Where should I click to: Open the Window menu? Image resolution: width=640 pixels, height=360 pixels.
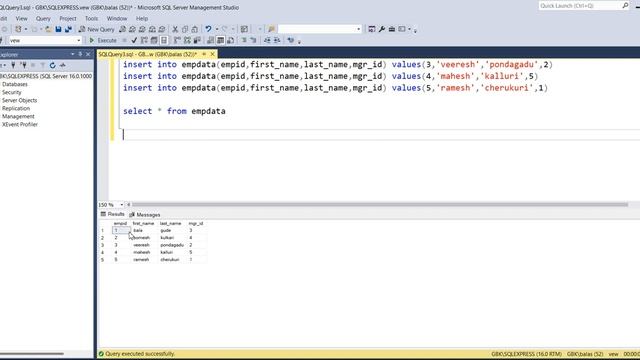117,18
